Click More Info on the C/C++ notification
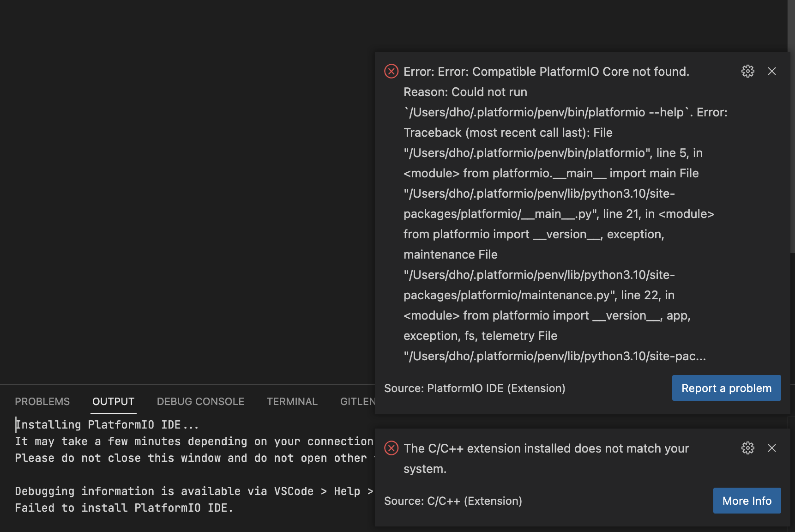795x532 pixels. [747, 501]
